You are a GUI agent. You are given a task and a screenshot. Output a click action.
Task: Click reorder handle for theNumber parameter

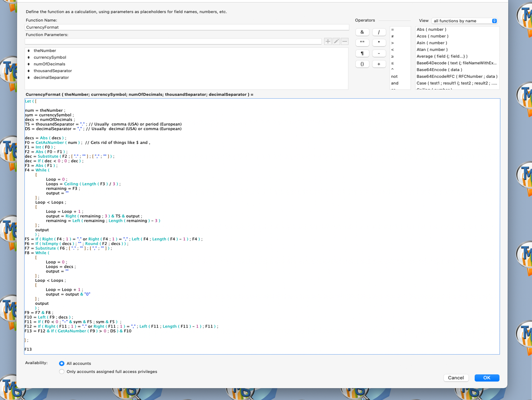29,51
